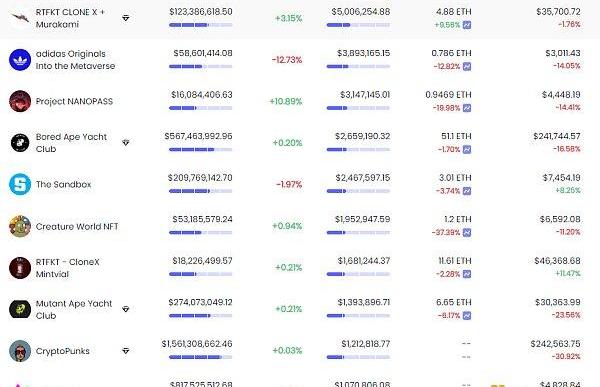Show floor price chart for Mutant Ape Yacht Club
Image resolution: width=600 pixels, height=387 pixels.
coord(467,315)
